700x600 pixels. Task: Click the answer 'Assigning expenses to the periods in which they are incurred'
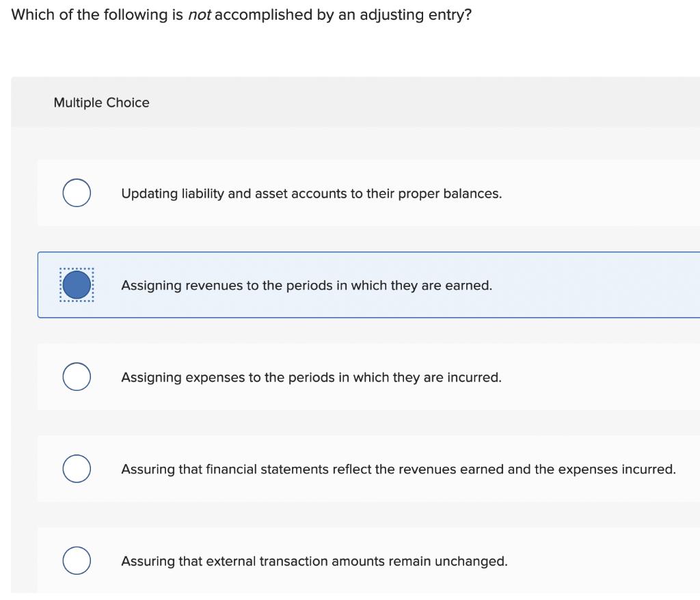(x=311, y=377)
